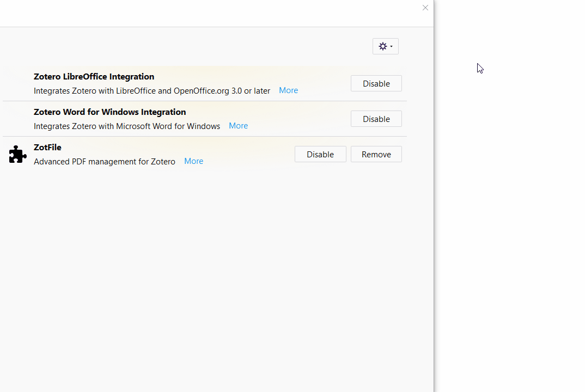Click the 'Integrates Zotero with Microsoft Word' description
Viewport: 585px width, 392px height.
click(x=127, y=126)
